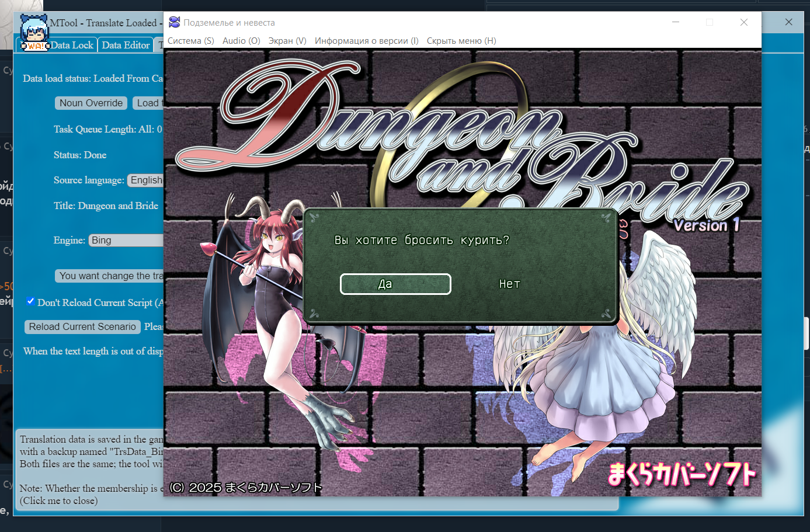Select Скрыть меню (H) menu item

coord(461,41)
